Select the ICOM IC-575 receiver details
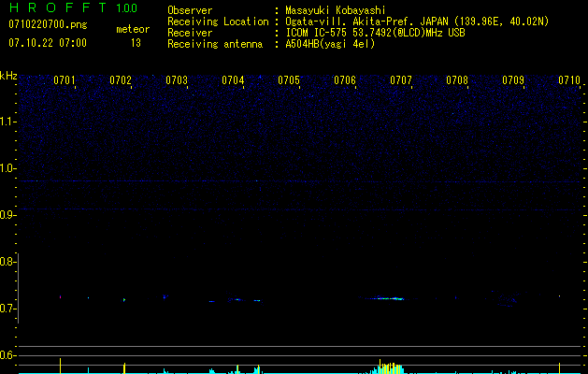The height and width of the screenshot is (374, 588). pos(375,33)
